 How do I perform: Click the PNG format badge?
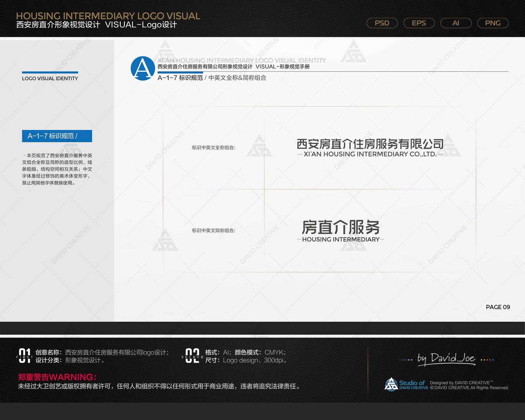tap(493, 23)
